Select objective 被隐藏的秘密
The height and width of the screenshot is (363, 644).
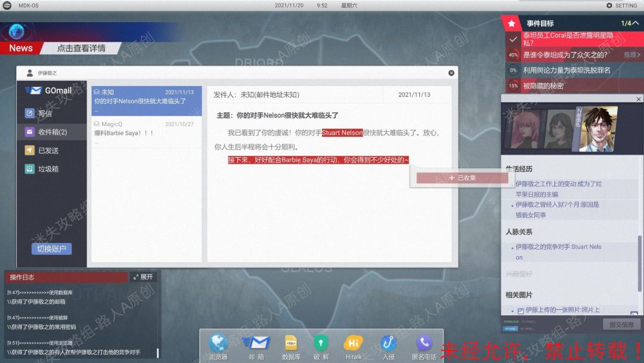point(573,86)
